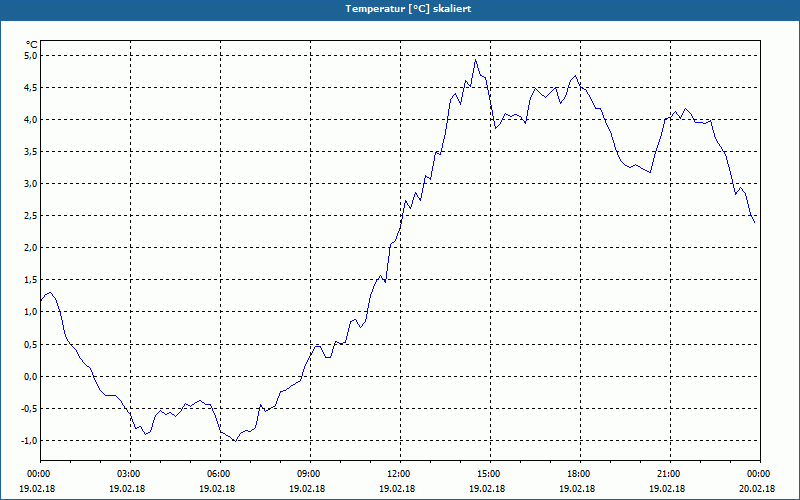
Task: Select the 4,0 y-axis label
Action: coord(31,120)
